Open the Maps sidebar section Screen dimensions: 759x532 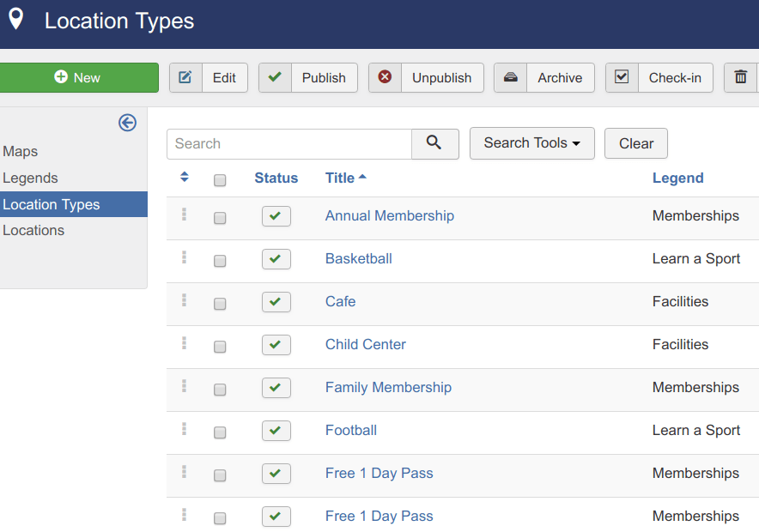coord(21,151)
